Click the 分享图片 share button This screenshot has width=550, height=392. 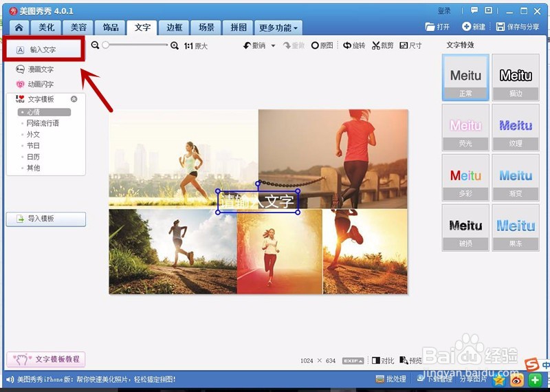coord(473,379)
